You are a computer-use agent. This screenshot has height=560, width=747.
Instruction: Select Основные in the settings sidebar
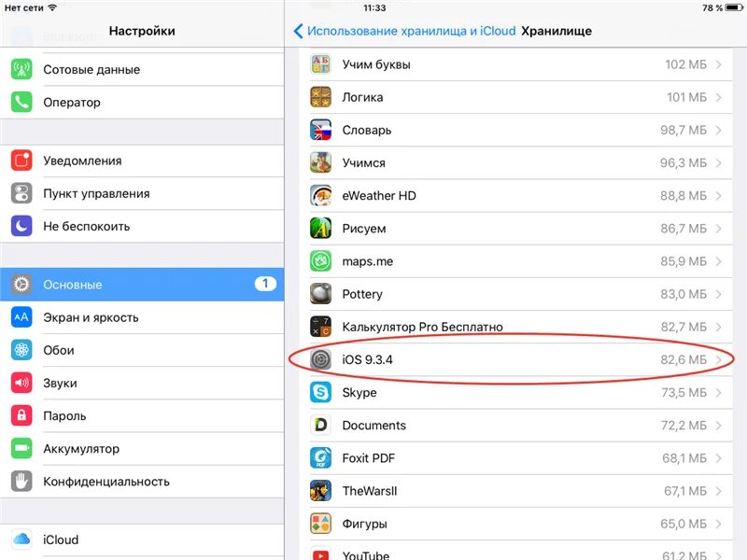tap(142, 285)
